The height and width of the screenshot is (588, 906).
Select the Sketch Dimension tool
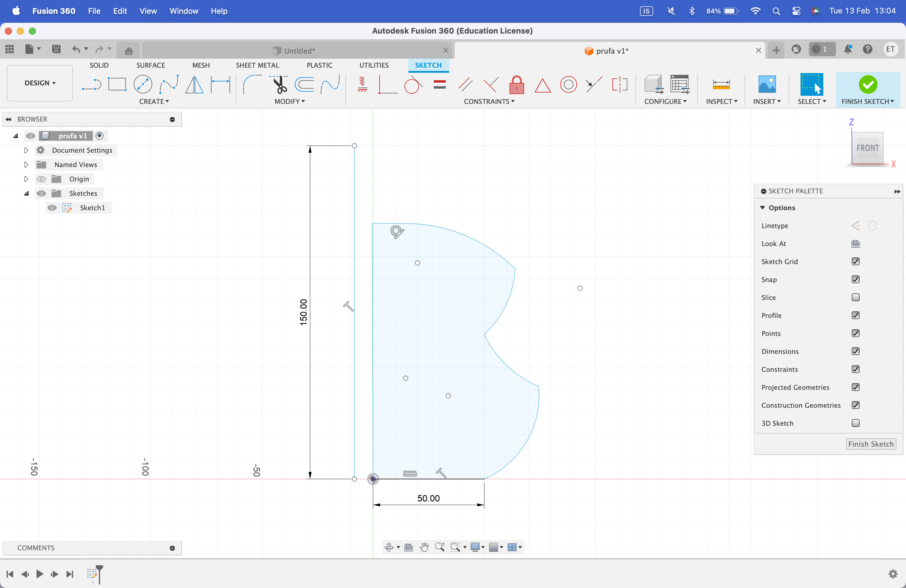(x=221, y=84)
